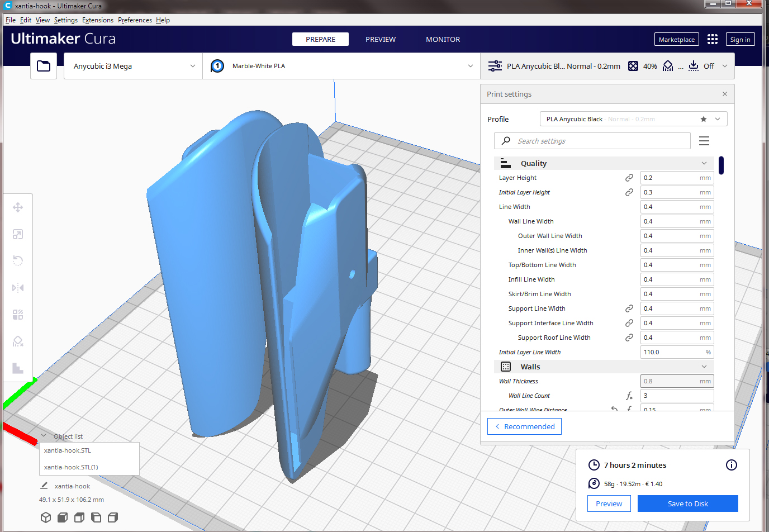Click the support icon in summary bar
Viewport: 769px width, 532px height.
(x=668, y=66)
